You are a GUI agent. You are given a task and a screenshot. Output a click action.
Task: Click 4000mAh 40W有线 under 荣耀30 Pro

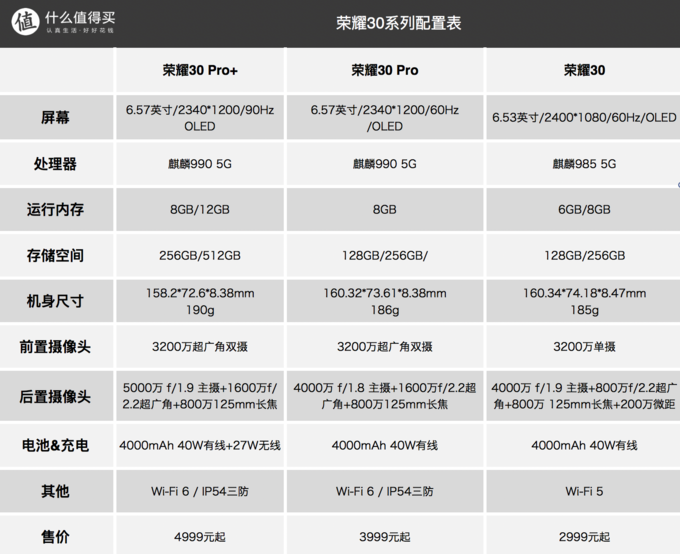[x=385, y=445]
